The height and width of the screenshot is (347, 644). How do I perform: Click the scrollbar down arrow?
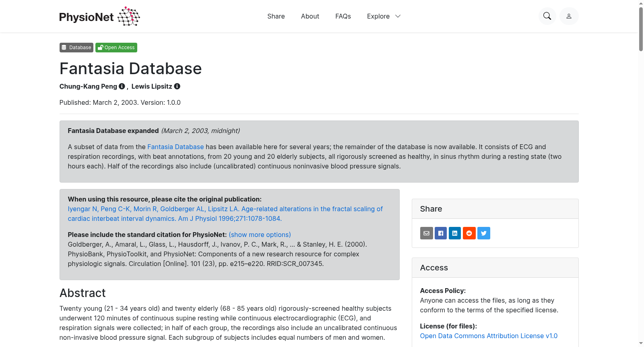[x=641, y=343]
